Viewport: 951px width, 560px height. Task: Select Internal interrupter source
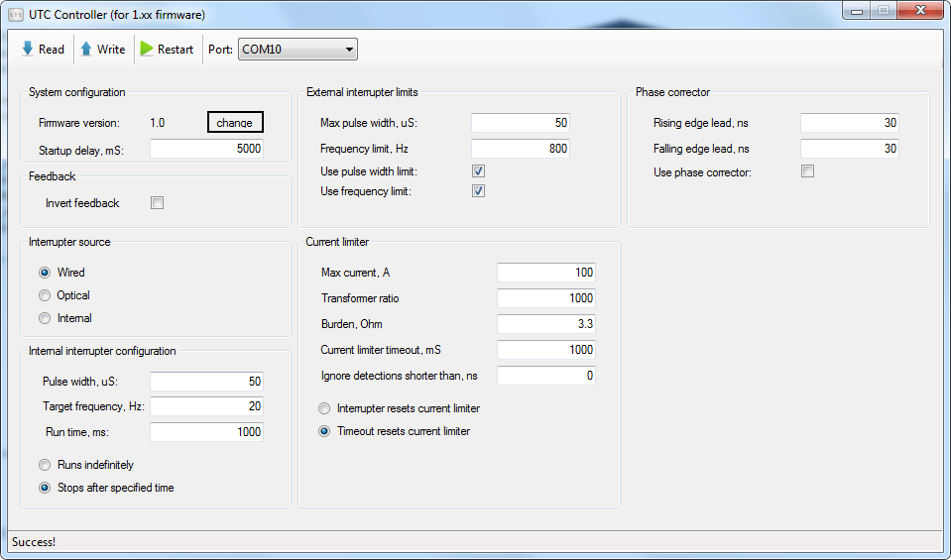coord(45,318)
